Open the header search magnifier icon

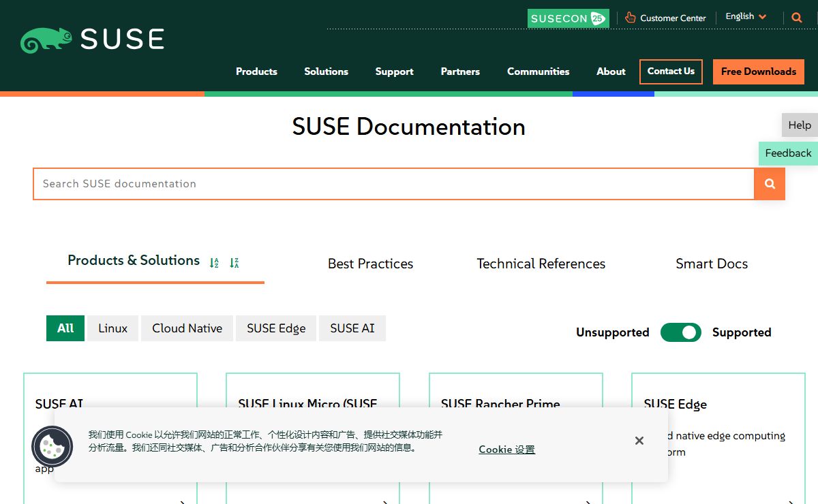pos(797,18)
